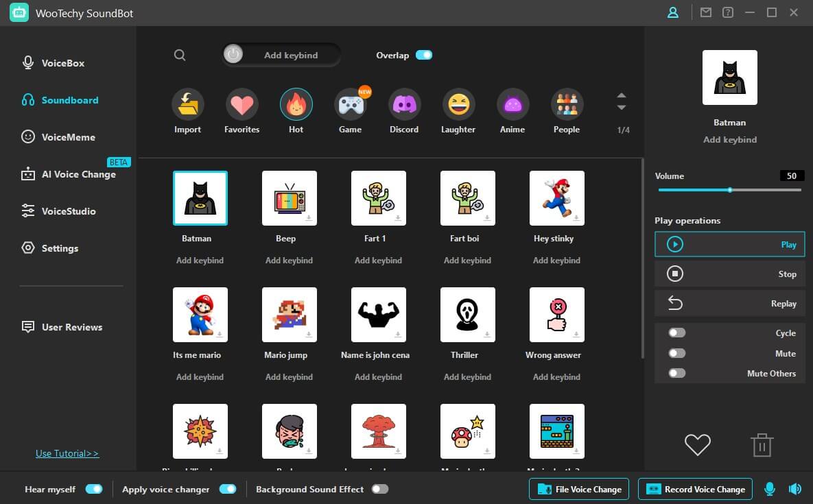Image resolution: width=813 pixels, height=504 pixels.
Task: Open the Use Tutorial link
Action: [67, 453]
